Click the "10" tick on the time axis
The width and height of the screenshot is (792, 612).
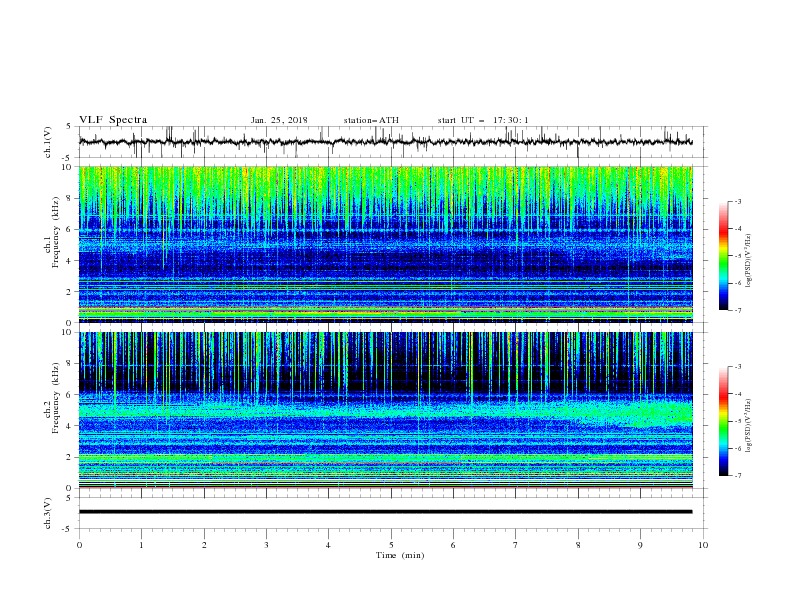coord(703,545)
